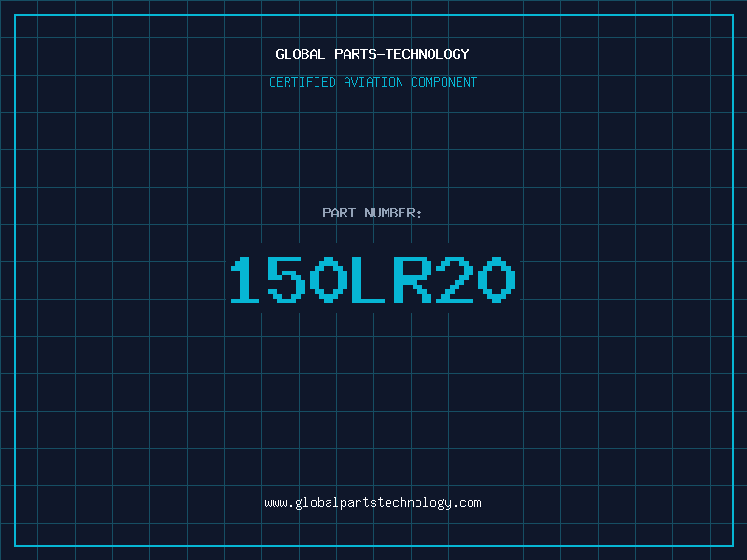Open the www.globalpartstechnology.com link
747x560 pixels.
tap(373, 503)
